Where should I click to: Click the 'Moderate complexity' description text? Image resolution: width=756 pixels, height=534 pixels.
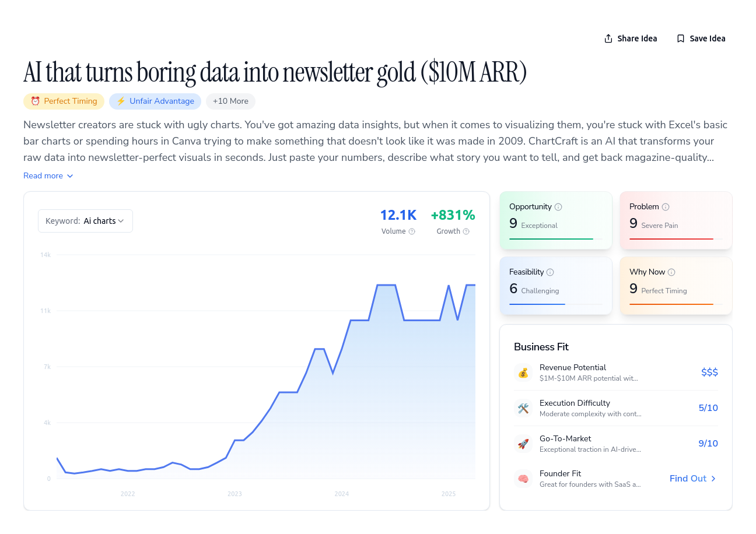pos(590,414)
